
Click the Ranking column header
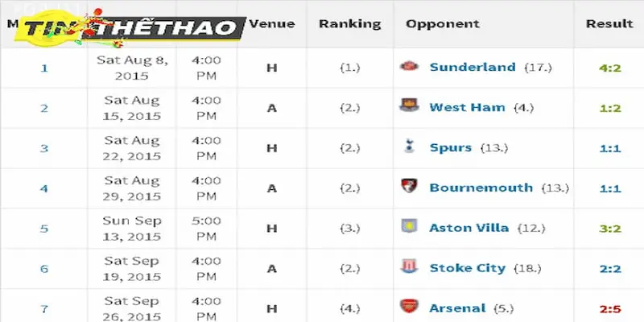(350, 24)
